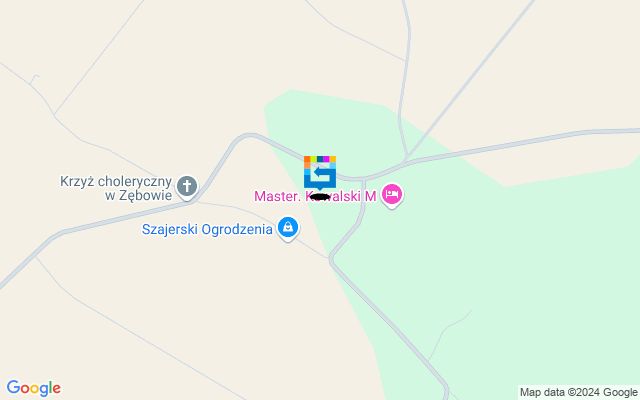The image size is (640, 400).
Task: Click the road fork northeast of hotel pin
Action: tap(406, 160)
